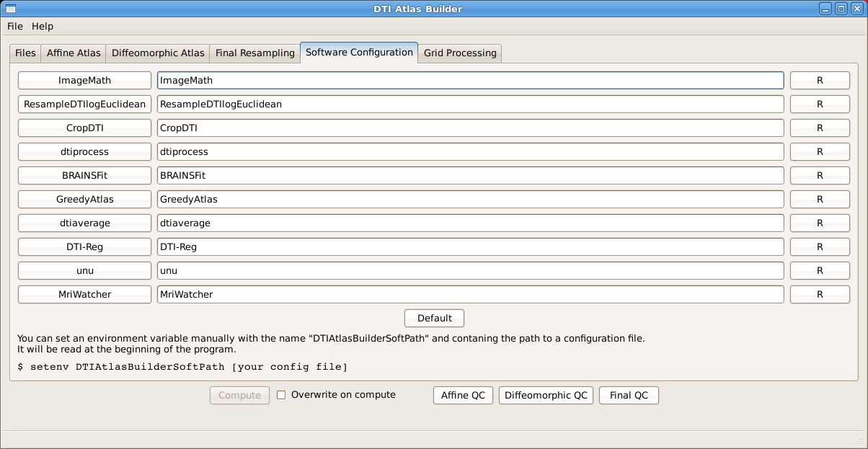Click the window resize grip in corner
868x449 pixels.
[861, 442]
